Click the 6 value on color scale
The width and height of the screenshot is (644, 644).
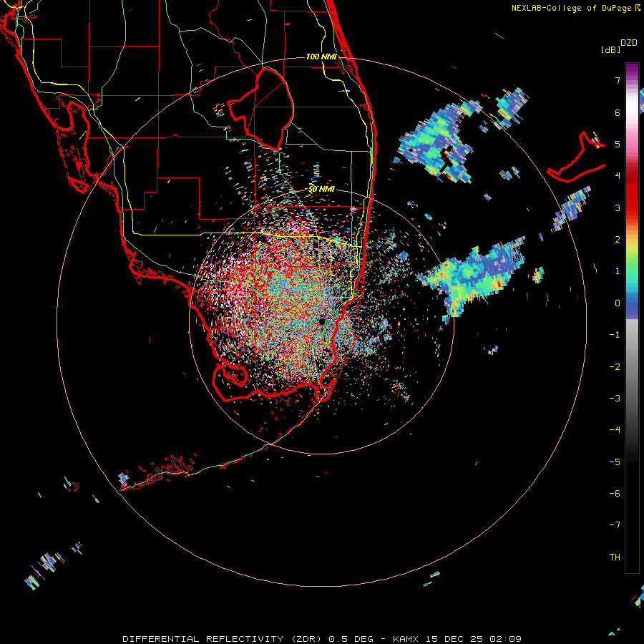618,112
